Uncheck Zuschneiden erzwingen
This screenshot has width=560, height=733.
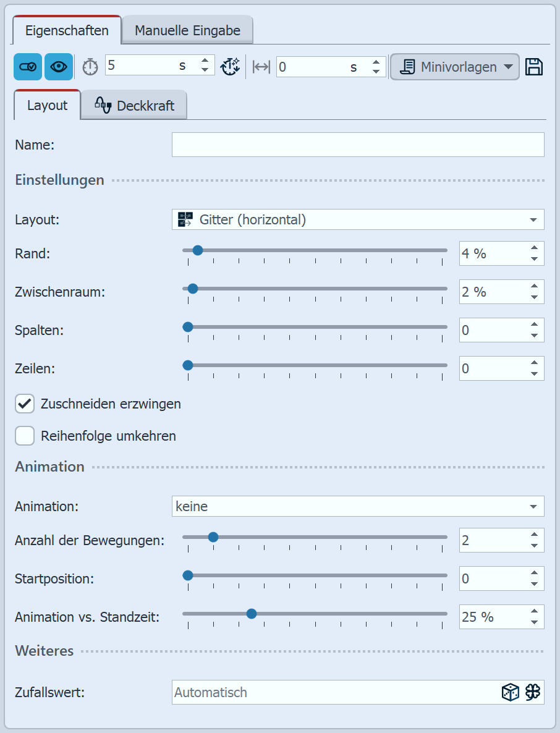click(x=25, y=404)
